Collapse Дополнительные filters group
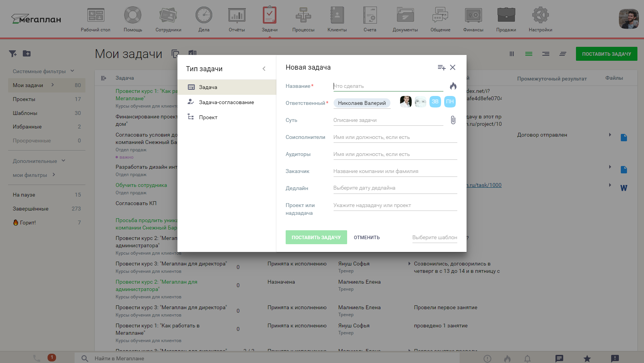Image resolution: width=644 pixels, height=363 pixels. (x=39, y=161)
